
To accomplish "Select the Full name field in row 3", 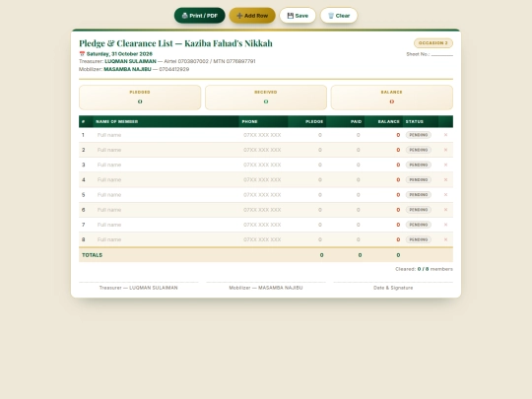I will point(166,165).
